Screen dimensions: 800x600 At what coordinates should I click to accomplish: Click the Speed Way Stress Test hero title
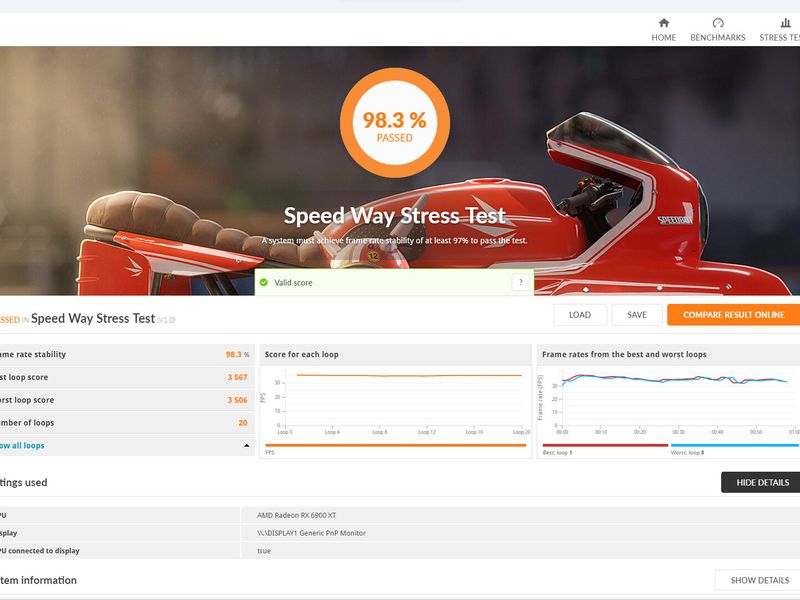[x=394, y=216]
